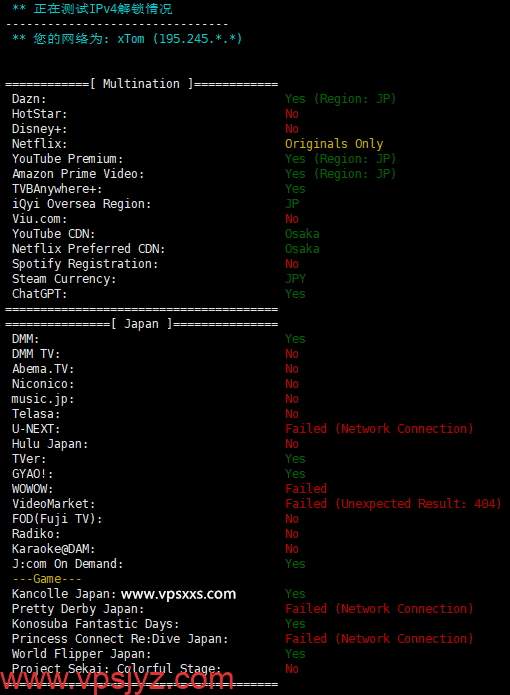Click the 'YouTube Premium:' label
The width and height of the screenshot is (510, 695).
coord(67,159)
